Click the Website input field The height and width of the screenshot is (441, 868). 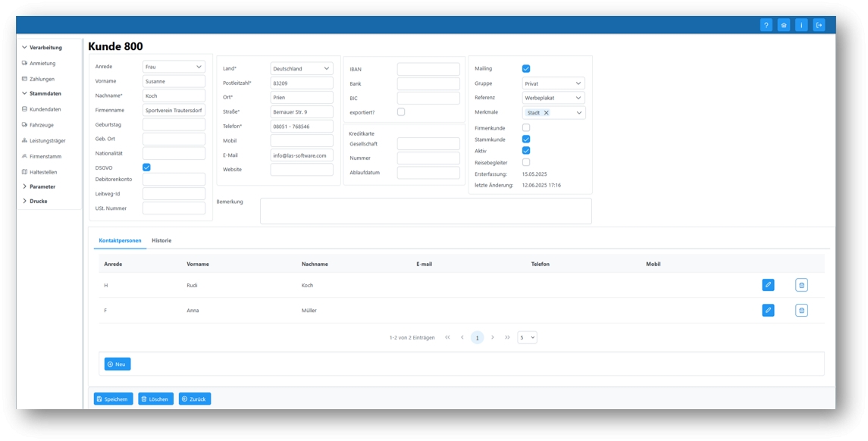tap(302, 169)
